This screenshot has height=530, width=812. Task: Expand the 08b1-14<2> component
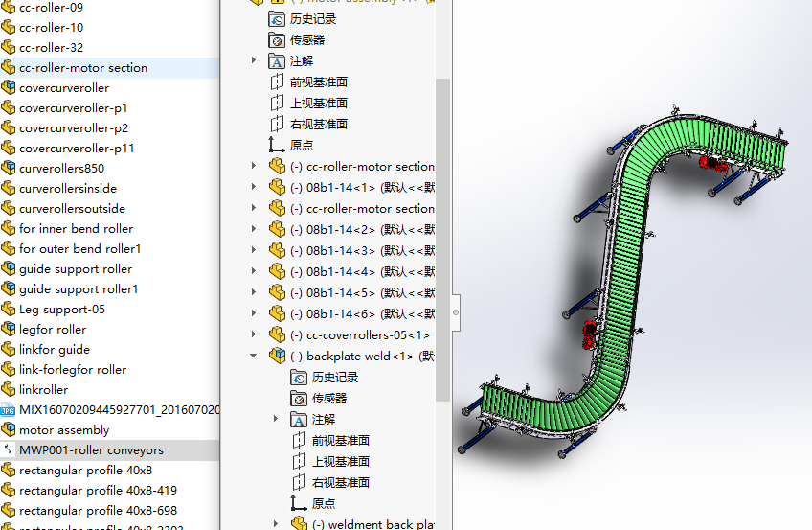pyautogui.click(x=253, y=228)
